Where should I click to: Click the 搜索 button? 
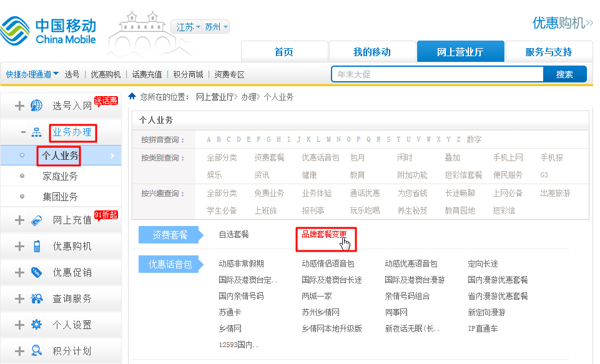[565, 74]
